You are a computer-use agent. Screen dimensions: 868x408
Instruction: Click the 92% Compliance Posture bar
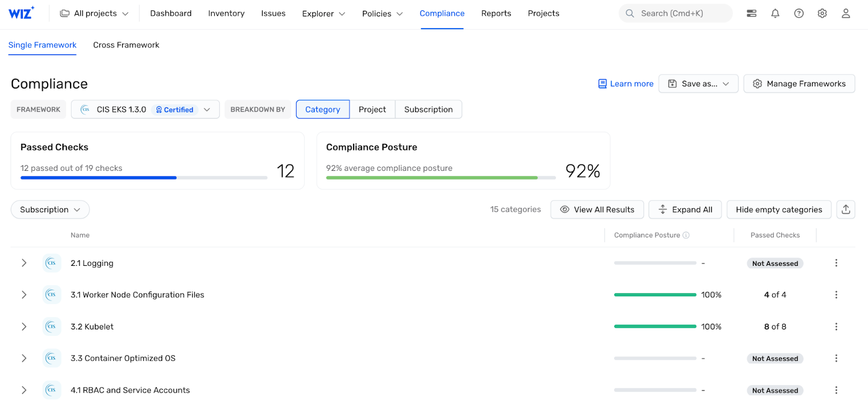point(441,177)
